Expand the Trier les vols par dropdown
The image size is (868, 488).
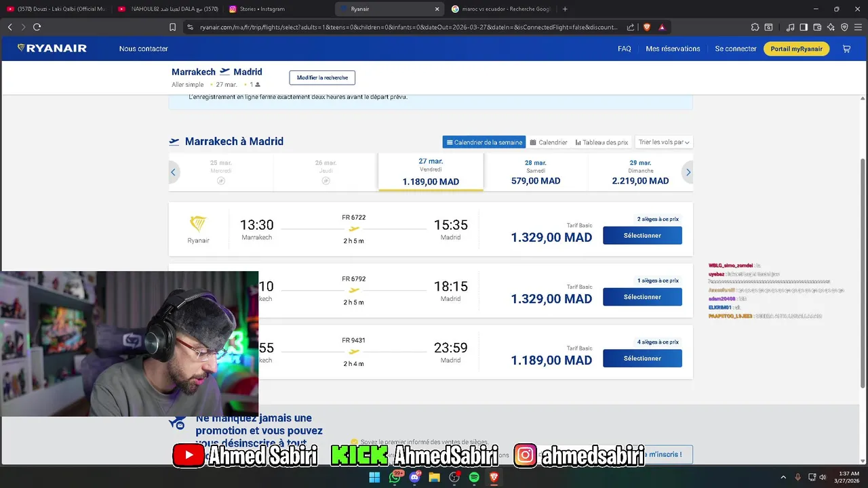pos(664,142)
